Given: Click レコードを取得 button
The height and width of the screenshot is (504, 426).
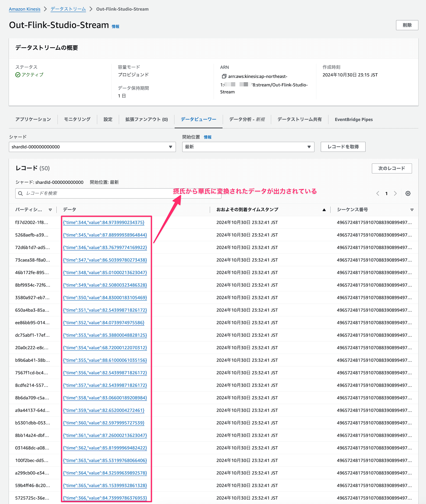Looking at the screenshot, I should [343, 147].
